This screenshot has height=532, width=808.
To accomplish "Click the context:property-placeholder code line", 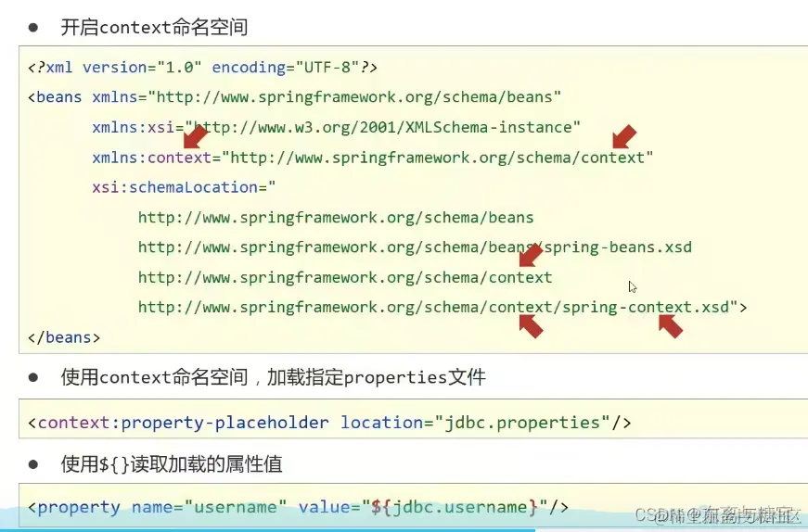I will click(329, 423).
